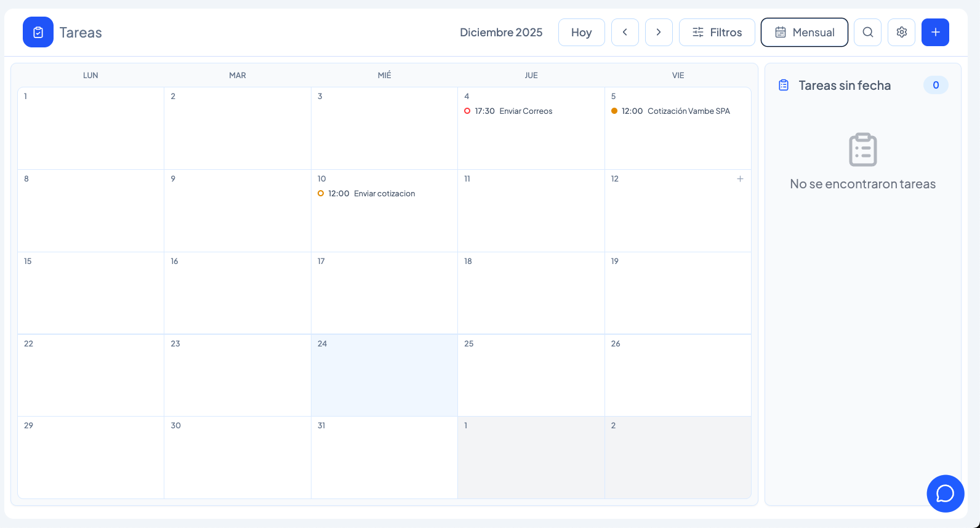The height and width of the screenshot is (528, 980).
Task: Click the Tareas sin fecha clipboard icon
Action: (x=784, y=86)
